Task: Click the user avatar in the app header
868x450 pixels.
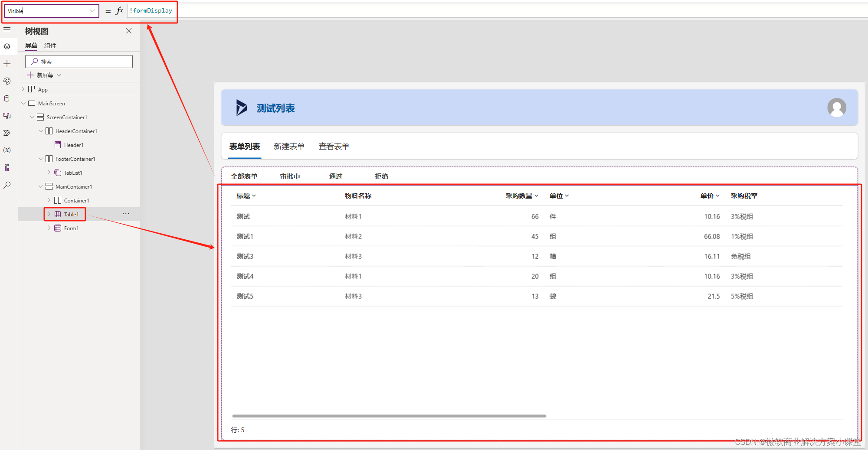Action: (837, 108)
